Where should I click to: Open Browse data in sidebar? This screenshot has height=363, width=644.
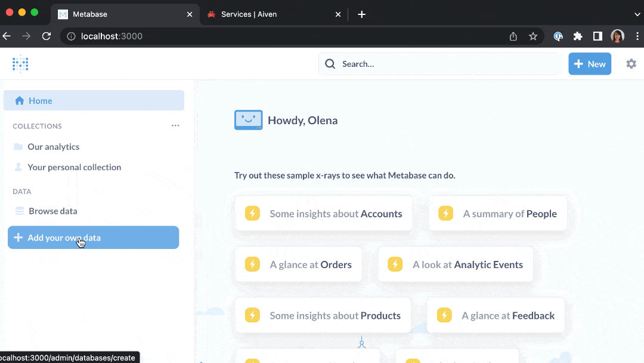pyautogui.click(x=53, y=211)
